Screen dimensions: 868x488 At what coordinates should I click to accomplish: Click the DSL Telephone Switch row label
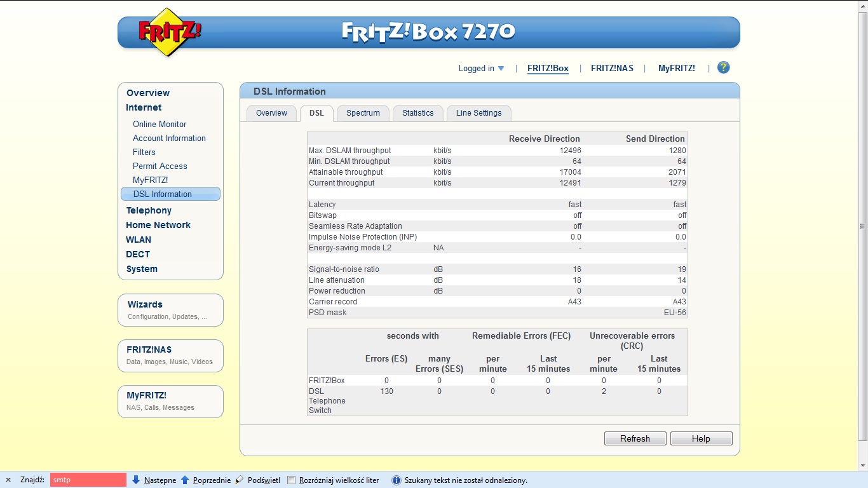click(327, 401)
